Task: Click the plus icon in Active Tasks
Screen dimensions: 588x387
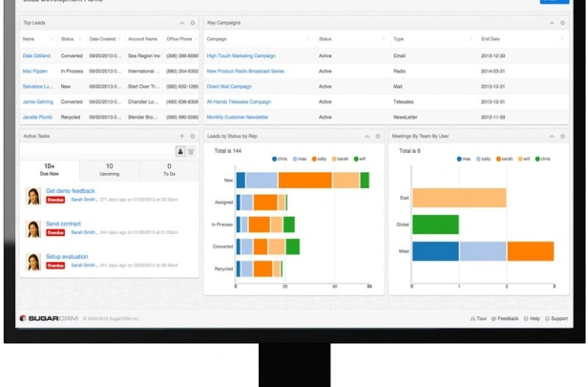Action: coord(181,136)
